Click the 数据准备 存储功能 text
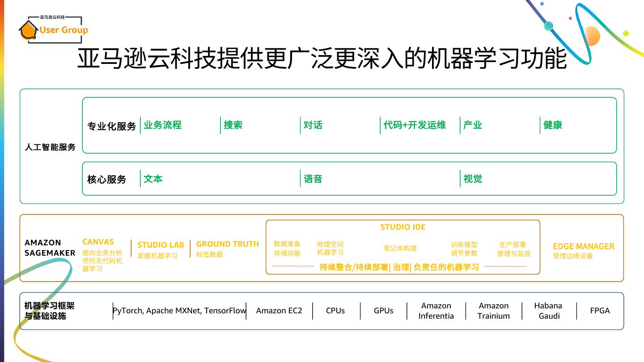This screenshot has height=362, width=644. pyautogui.click(x=287, y=248)
